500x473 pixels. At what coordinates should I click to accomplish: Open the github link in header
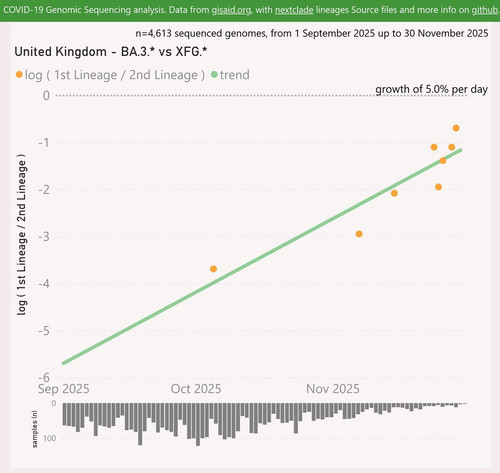[485, 10]
